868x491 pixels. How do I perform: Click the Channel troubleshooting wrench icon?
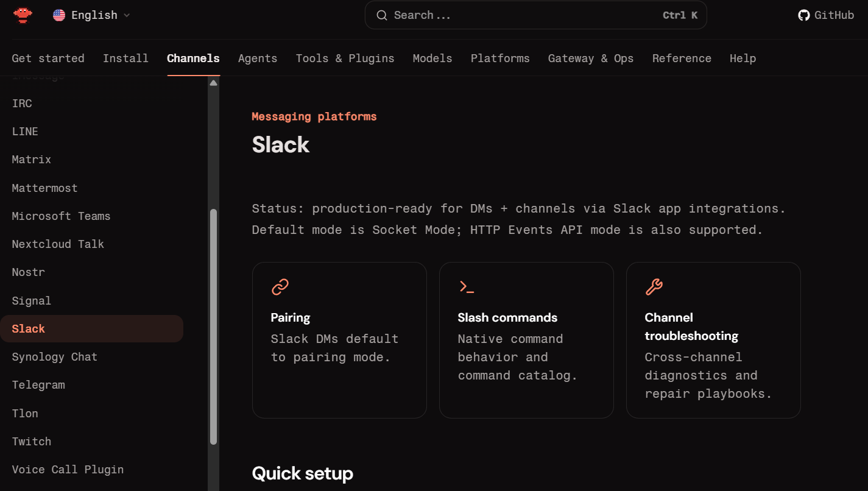coord(654,287)
